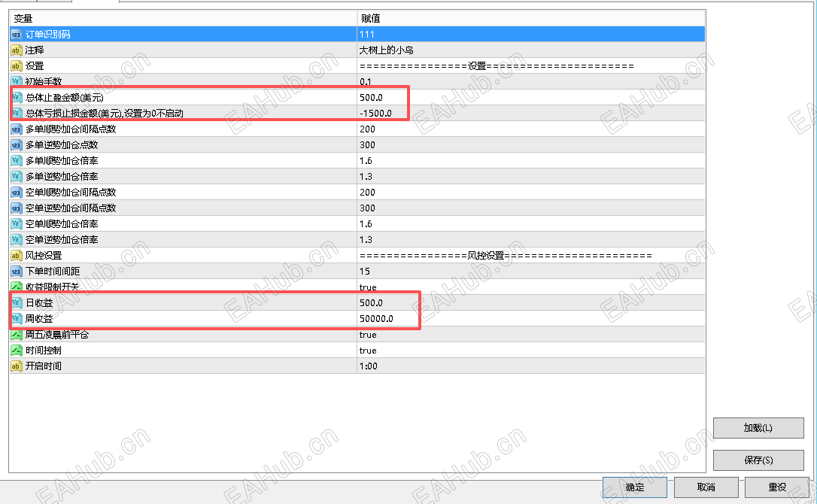
Task: Click the 加载(L) load button
Action: (x=758, y=428)
